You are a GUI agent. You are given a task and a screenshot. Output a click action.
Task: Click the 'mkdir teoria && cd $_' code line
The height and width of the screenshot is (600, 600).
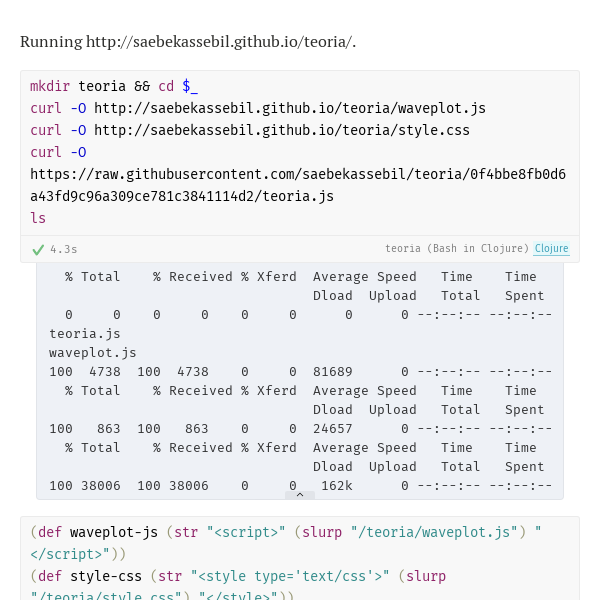(x=114, y=86)
